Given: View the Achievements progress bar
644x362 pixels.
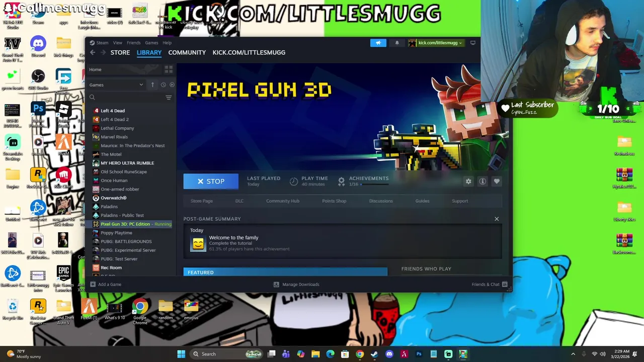Looking at the screenshot, I should [x=375, y=185].
